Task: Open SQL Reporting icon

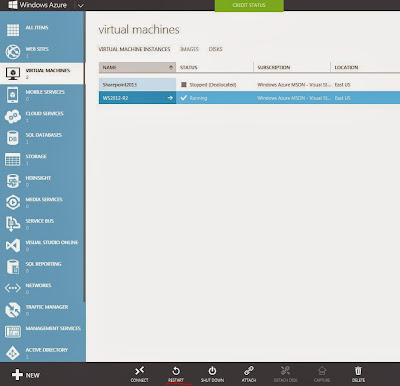Action: 13,267
